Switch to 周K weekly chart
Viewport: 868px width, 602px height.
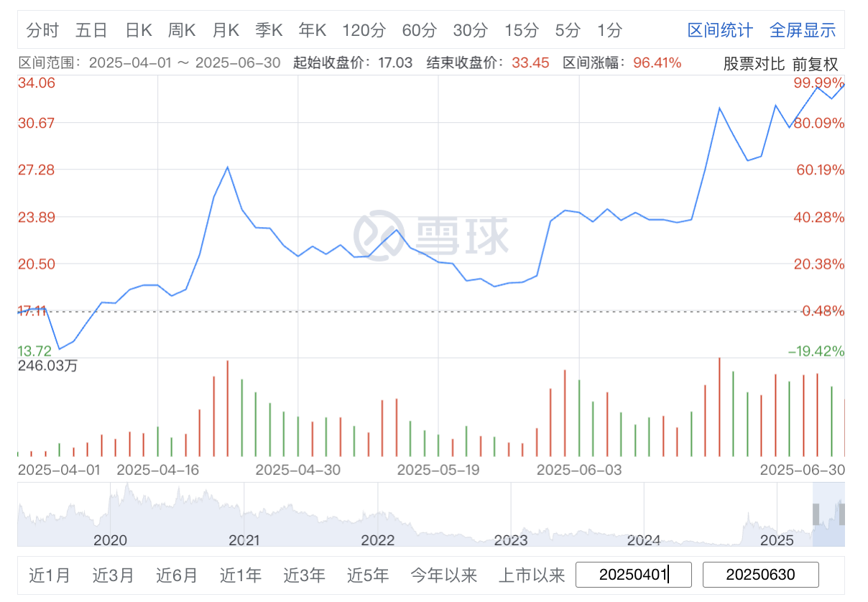182,30
